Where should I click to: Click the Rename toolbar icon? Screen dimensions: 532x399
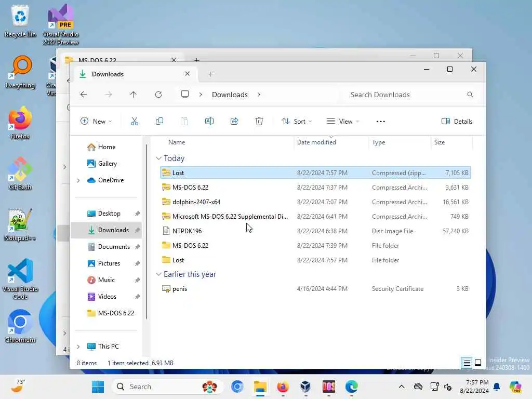pos(209,121)
